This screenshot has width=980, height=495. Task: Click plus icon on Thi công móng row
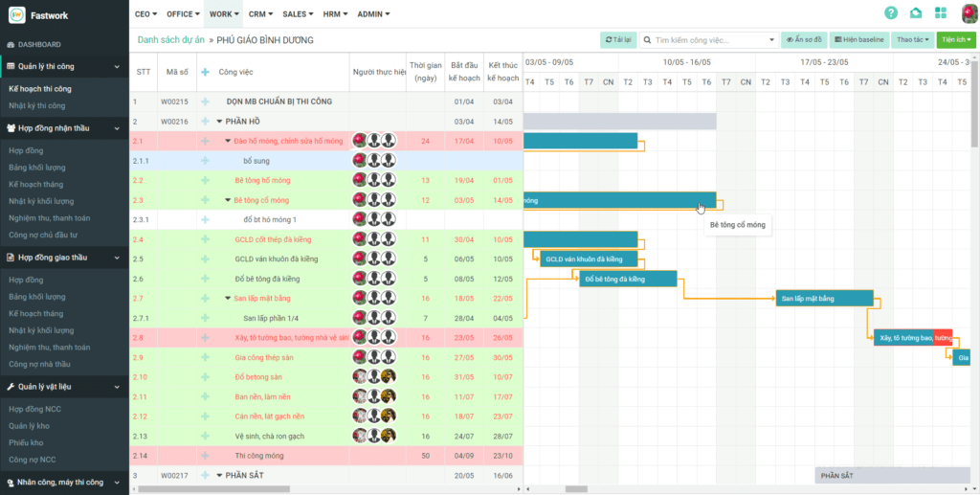(x=205, y=456)
